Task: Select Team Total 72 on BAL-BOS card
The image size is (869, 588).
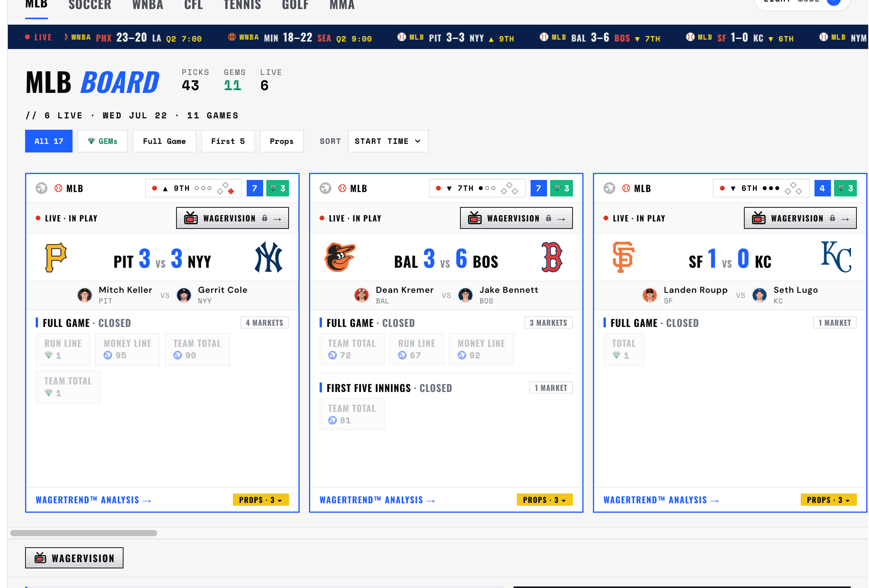Action: (352, 349)
